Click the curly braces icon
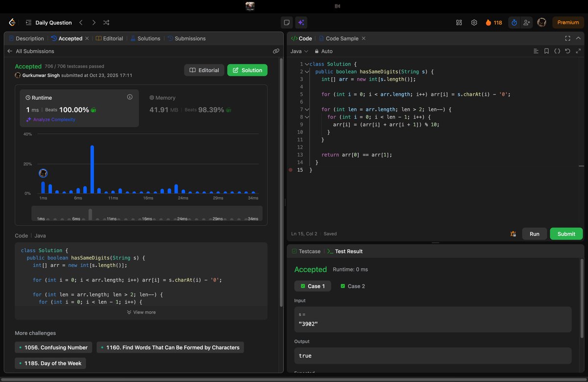Viewport: 588px width, 382px height. point(557,51)
